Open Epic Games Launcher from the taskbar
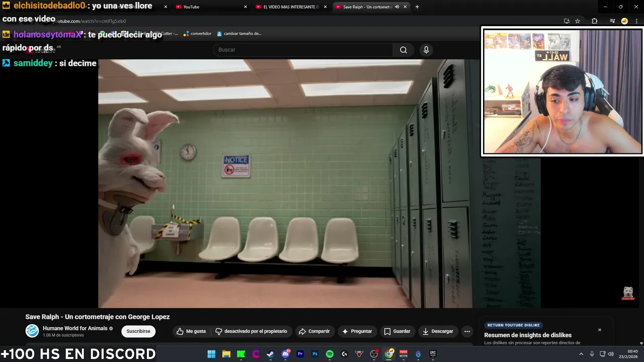Image resolution: width=644 pixels, height=362 pixels. 433,354
